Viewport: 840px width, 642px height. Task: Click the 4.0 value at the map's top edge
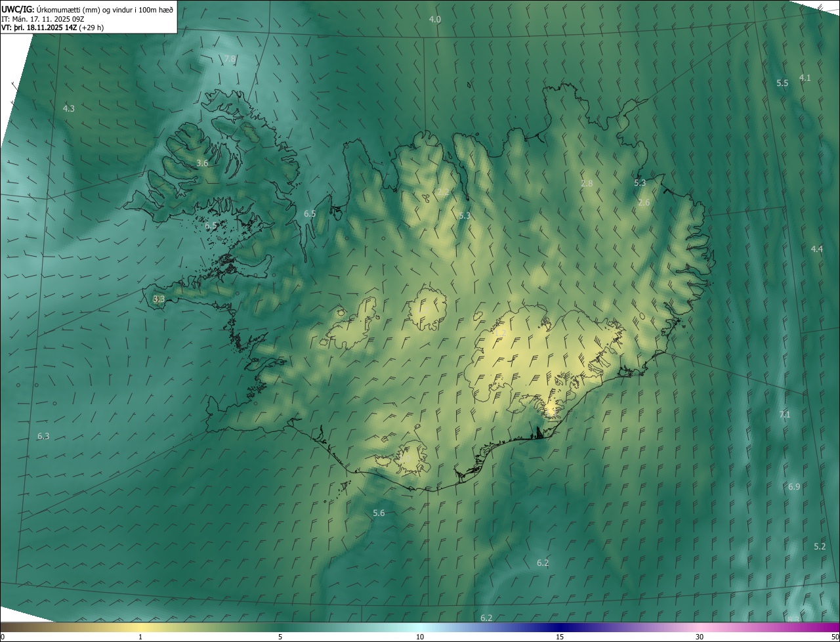point(435,20)
